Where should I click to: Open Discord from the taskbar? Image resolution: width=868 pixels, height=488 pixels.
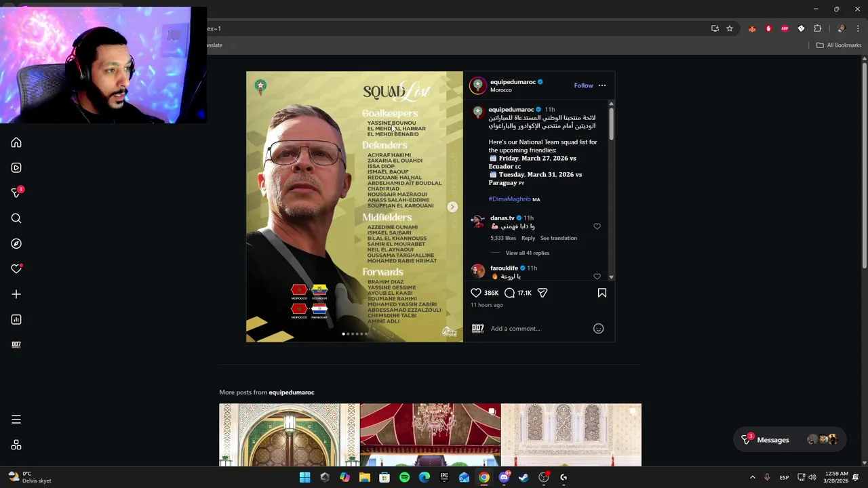(504, 477)
